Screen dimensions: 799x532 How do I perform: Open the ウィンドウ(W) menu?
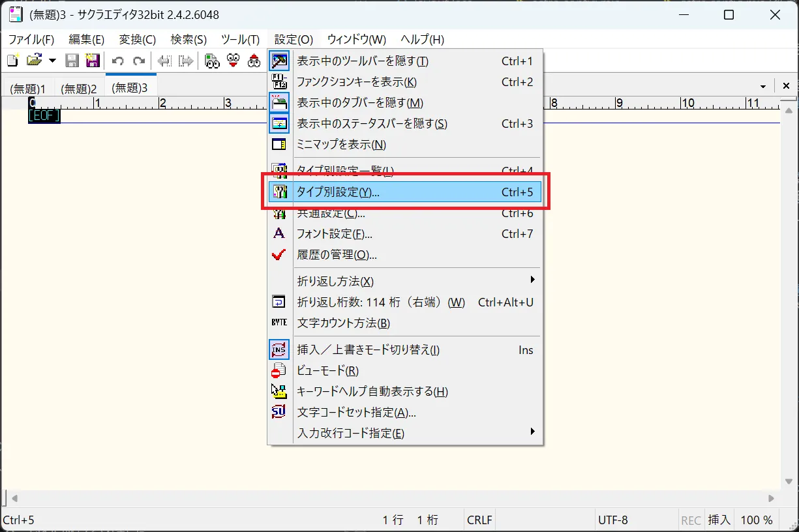point(357,39)
